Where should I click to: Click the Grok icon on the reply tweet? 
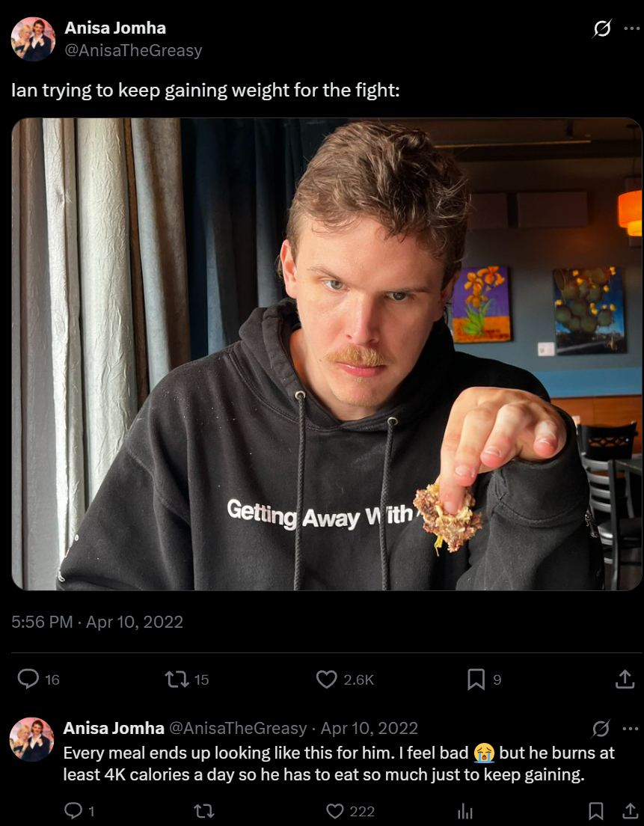point(601,729)
